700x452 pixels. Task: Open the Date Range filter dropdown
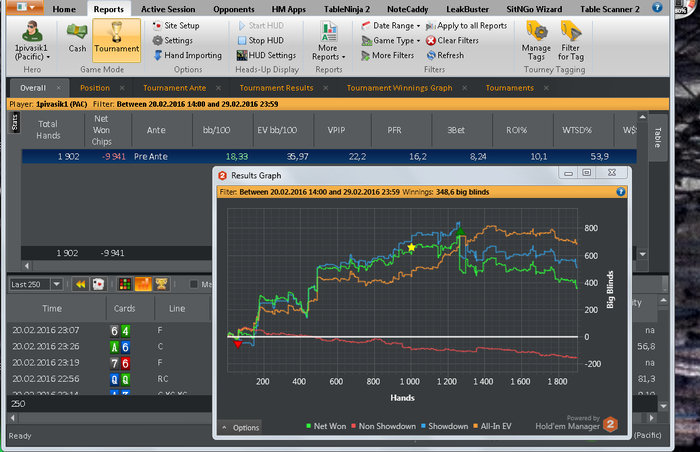[x=391, y=25]
